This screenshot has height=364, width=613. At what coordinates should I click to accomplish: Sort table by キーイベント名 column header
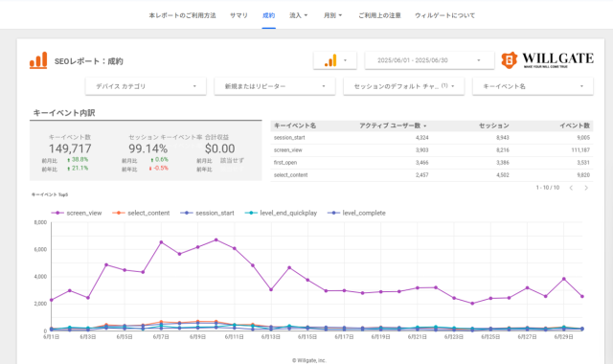(295, 125)
